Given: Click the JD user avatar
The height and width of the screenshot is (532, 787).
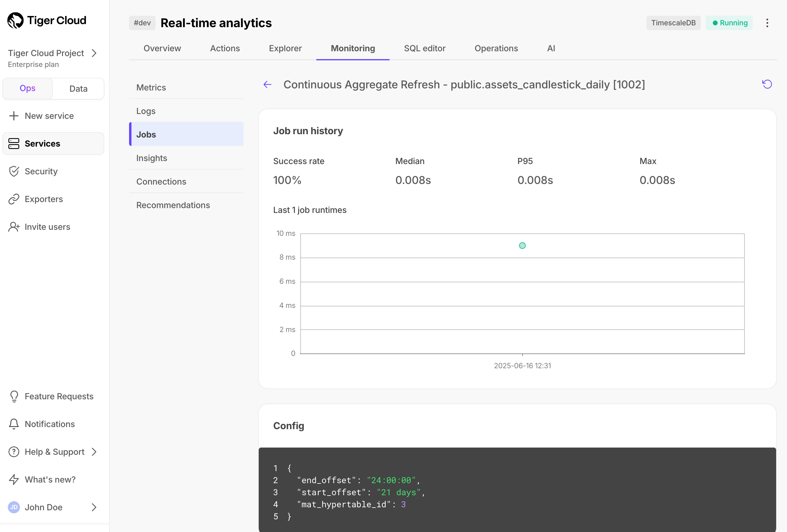Looking at the screenshot, I should pos(14,507).
